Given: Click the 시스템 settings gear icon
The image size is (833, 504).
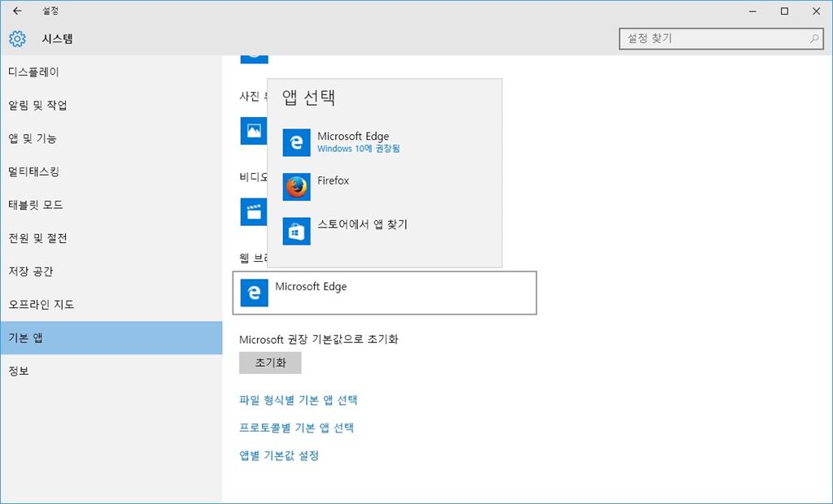Looking at the screenshot, I should 17,39.
